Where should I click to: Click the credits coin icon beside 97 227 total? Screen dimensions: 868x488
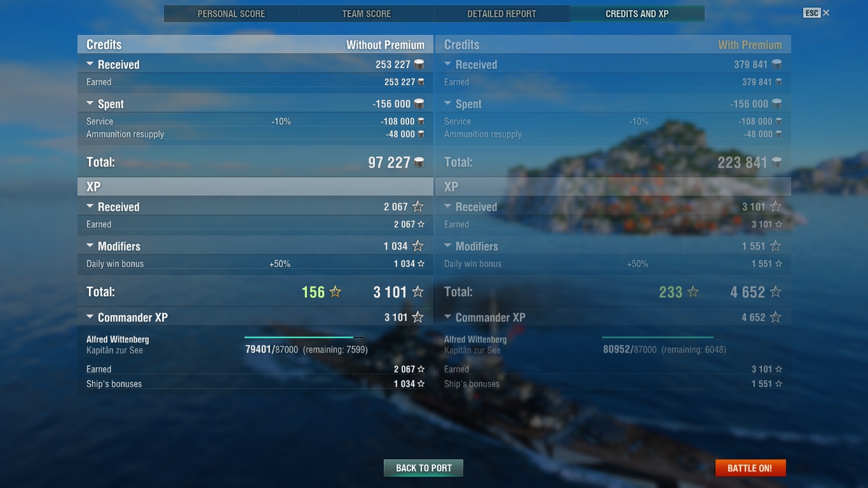[419, 162]
